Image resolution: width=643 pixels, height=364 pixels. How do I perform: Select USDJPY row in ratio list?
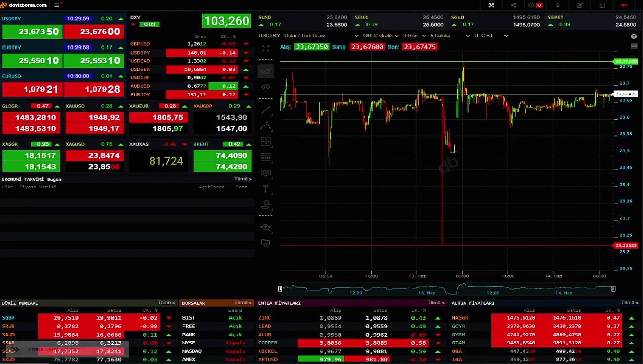(x=191, y=53)
